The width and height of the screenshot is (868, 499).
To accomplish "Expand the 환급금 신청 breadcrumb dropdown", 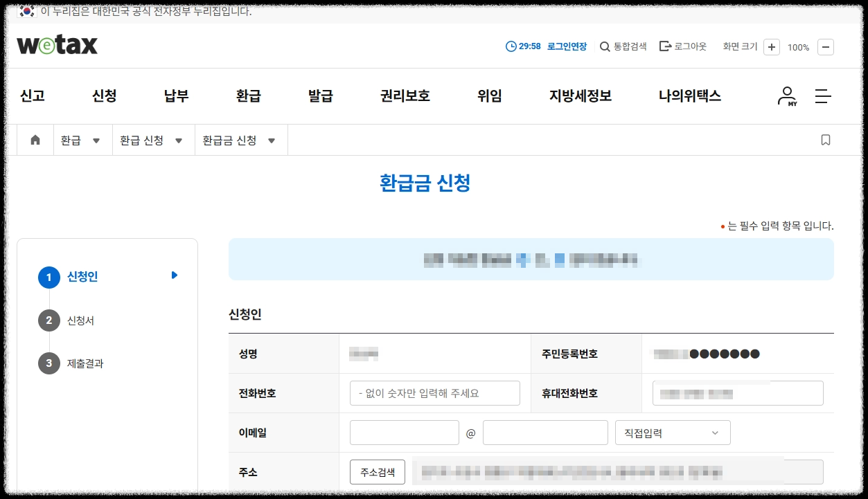I will click(271, 140).
